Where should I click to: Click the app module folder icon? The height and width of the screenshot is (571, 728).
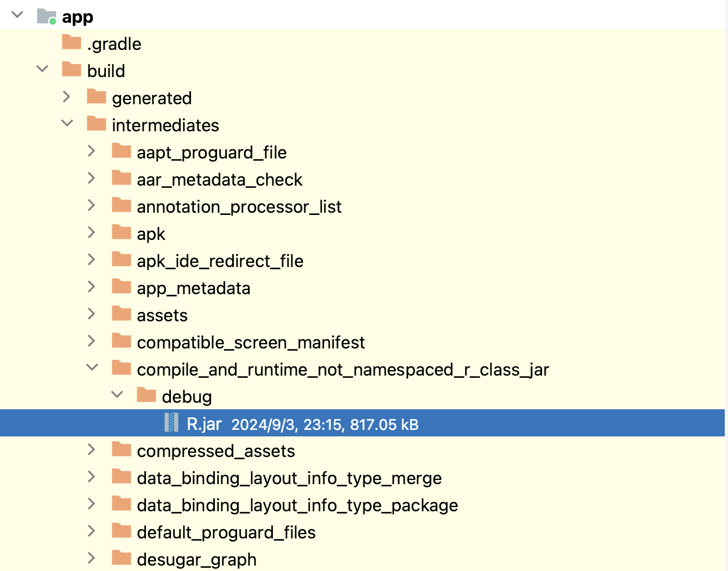pos(47,16)
